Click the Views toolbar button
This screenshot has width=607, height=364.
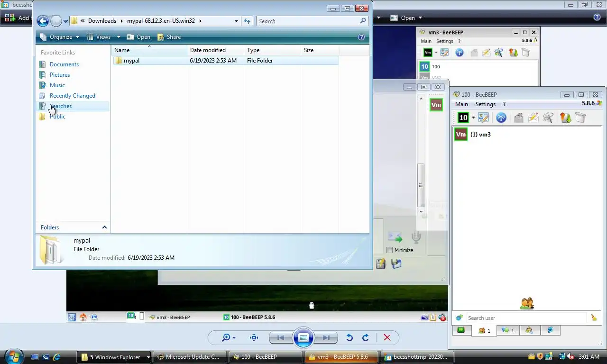click(x=99, y=37)
